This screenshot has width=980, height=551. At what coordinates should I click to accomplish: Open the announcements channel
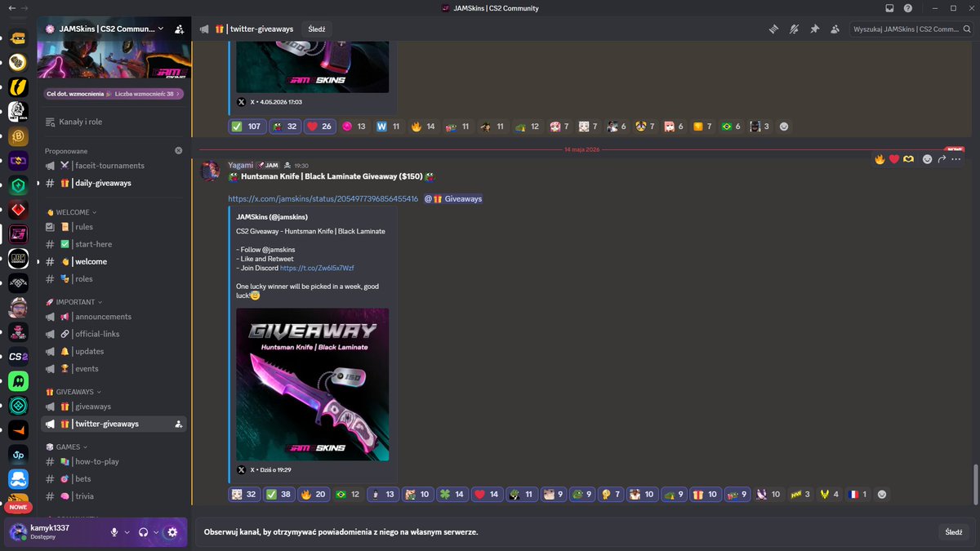click(x=114, y=317)
